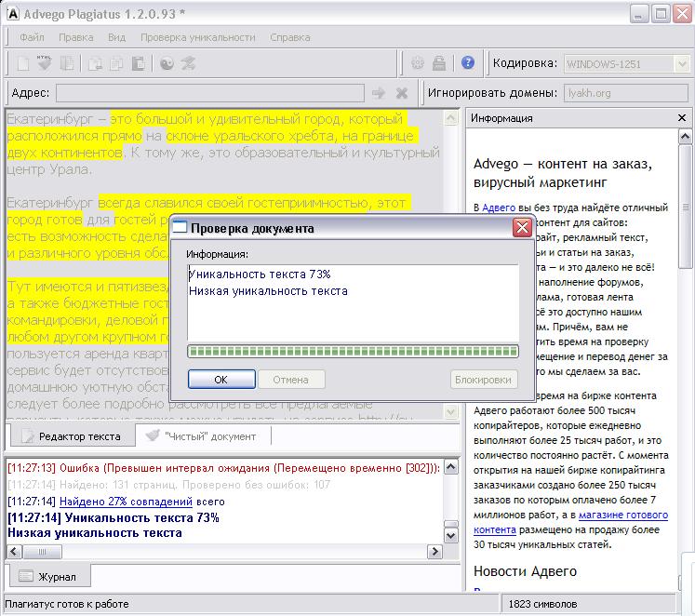Click the Go arrow beside the address field

[x=379, y=93]
